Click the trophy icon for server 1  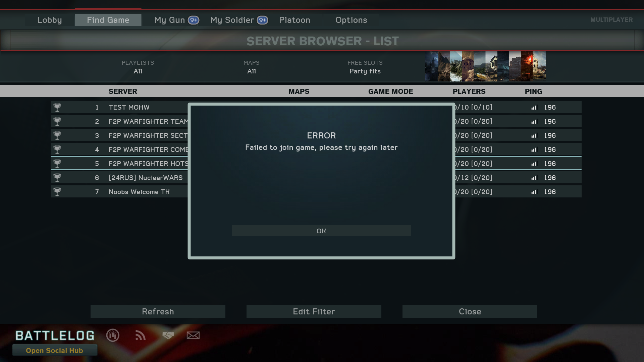(x=57, y=107)
